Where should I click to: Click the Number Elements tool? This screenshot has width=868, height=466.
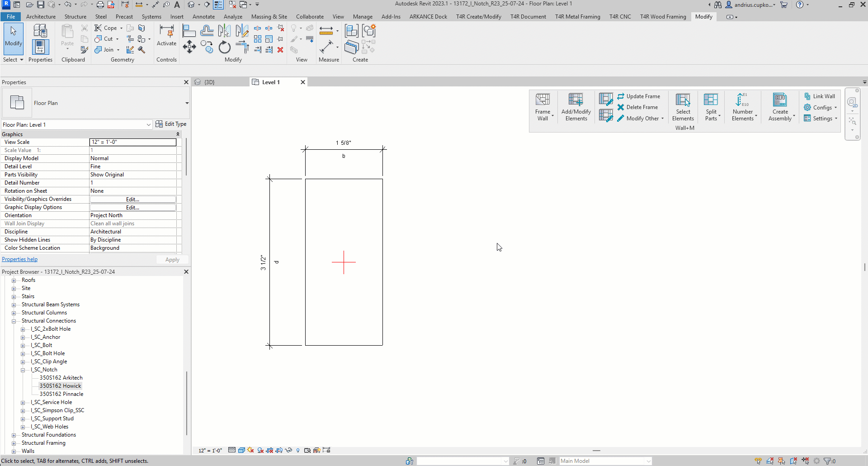click(x=743, y=107)
